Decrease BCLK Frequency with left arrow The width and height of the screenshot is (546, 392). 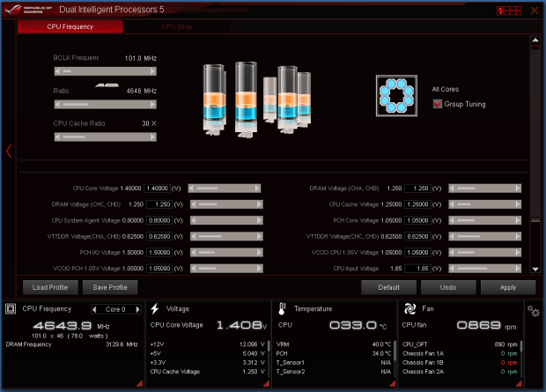(x=57, y=71)
